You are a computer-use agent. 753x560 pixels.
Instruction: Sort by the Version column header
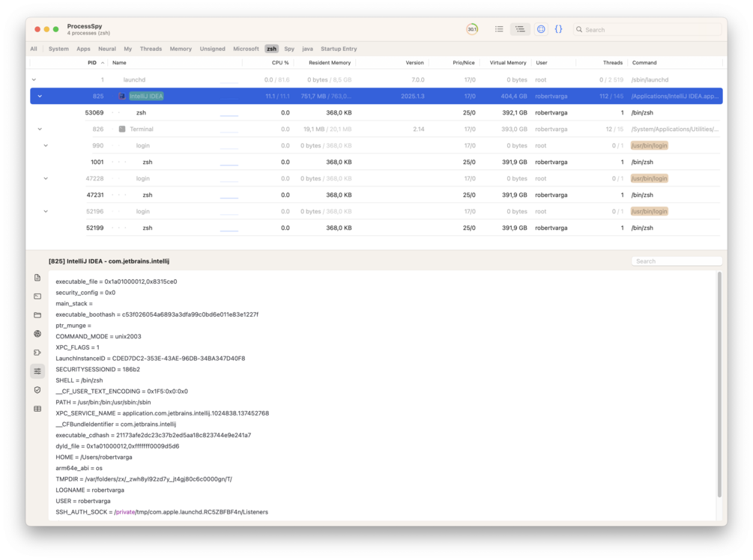point(414,63)
